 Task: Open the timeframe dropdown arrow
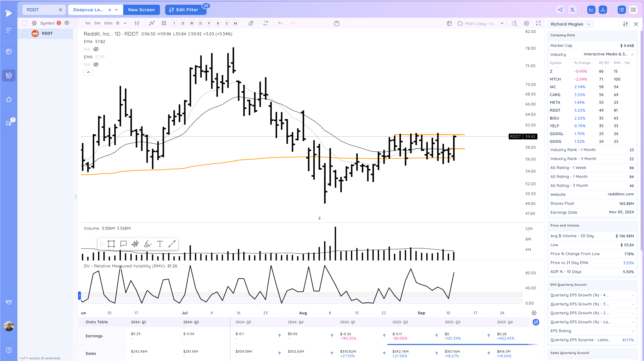(125, 23)
